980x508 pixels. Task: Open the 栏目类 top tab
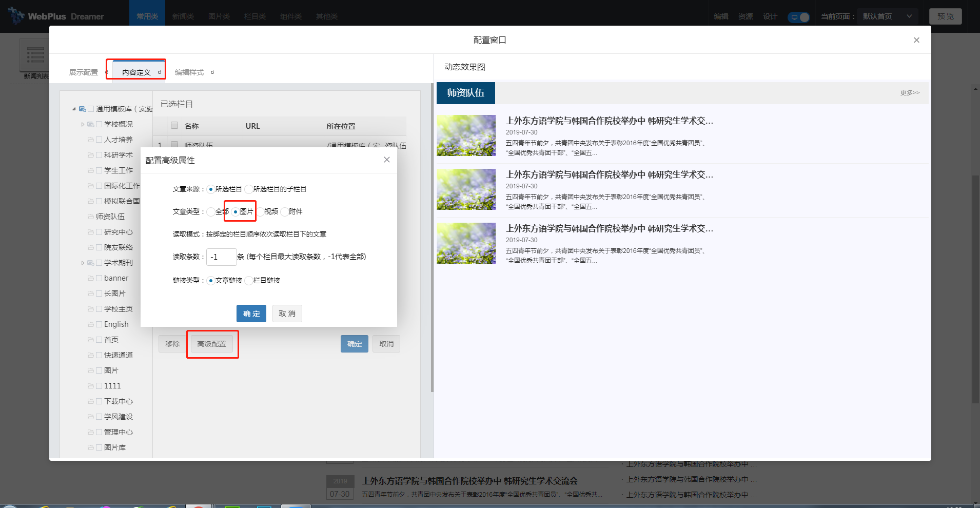click(255, 16)
